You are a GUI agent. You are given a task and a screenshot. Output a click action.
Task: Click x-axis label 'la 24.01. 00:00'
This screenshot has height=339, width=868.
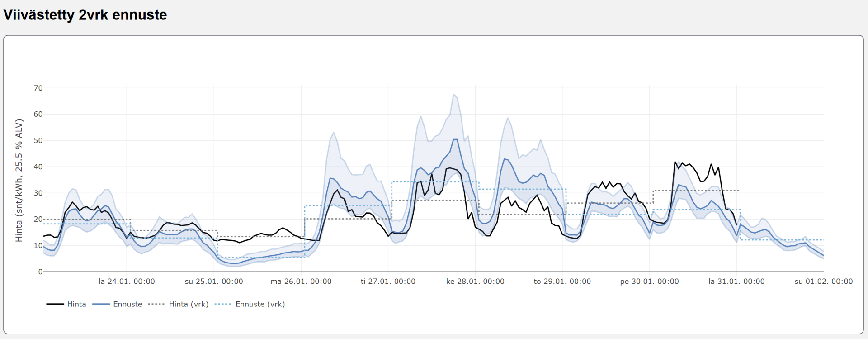[127, 282]
